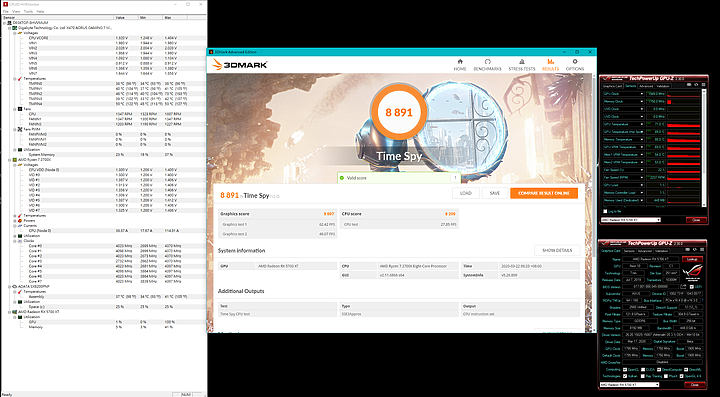720x397 pixels.
Task: Select ADATA SX8200PNP drive icon
Action: 15,286
